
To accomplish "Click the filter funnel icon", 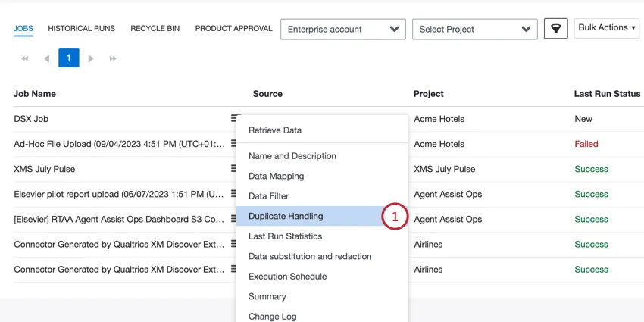I will (555, 29).
